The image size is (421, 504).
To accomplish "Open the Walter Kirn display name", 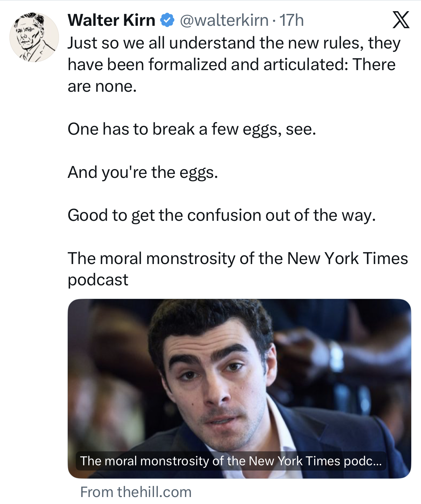I will coord(111,20).
